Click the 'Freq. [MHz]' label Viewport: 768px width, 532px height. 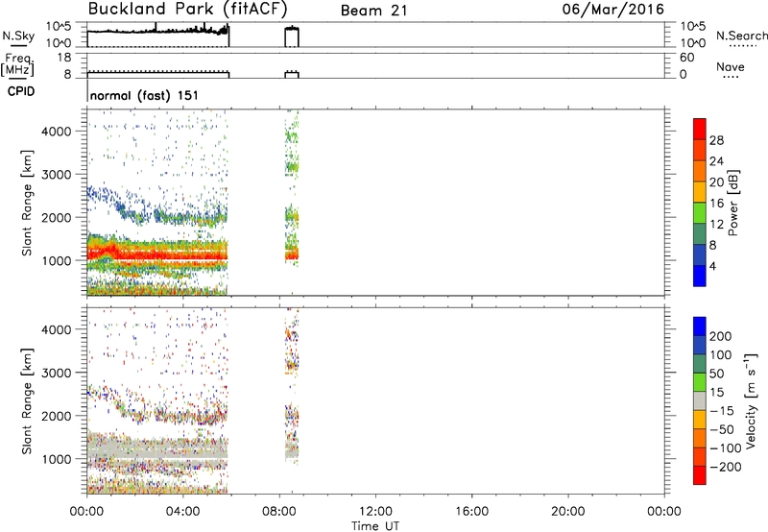click(x=17, y=64)
